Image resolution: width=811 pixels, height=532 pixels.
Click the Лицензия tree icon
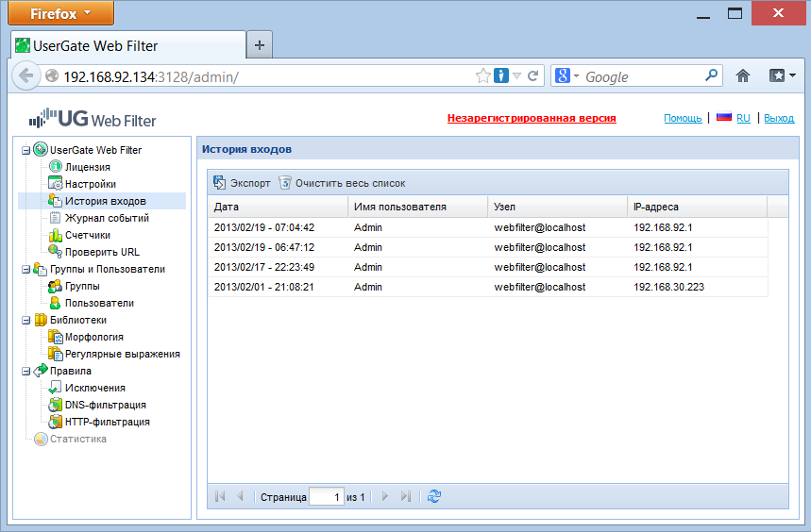56,166
